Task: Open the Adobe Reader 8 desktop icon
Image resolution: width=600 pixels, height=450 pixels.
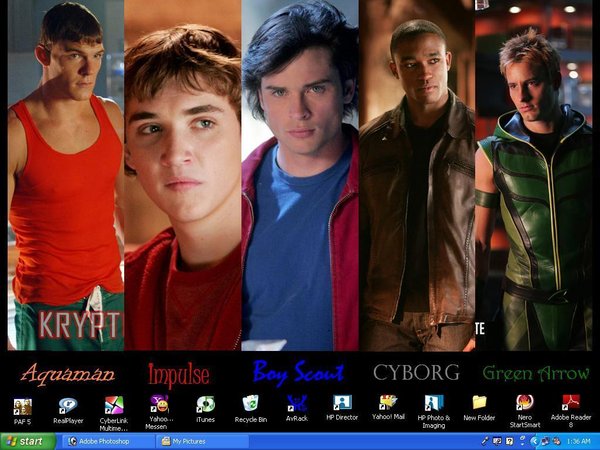Action: point(571,402)
